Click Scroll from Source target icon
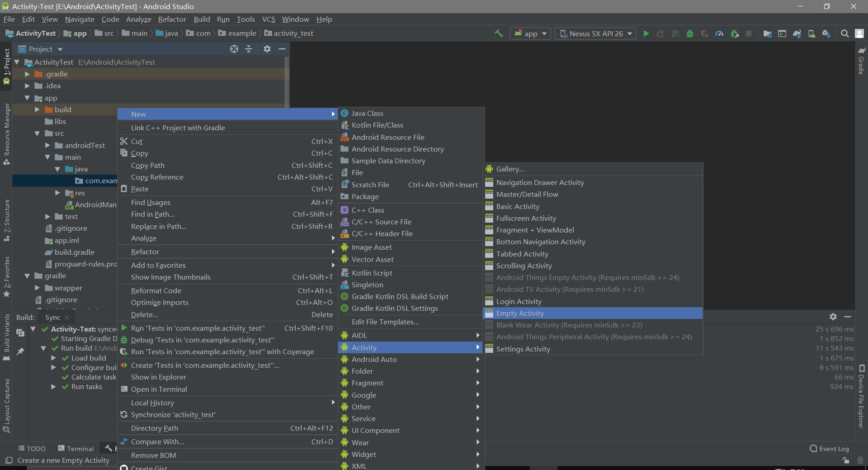This screenshot has width=868, height=470. [234, 49]
